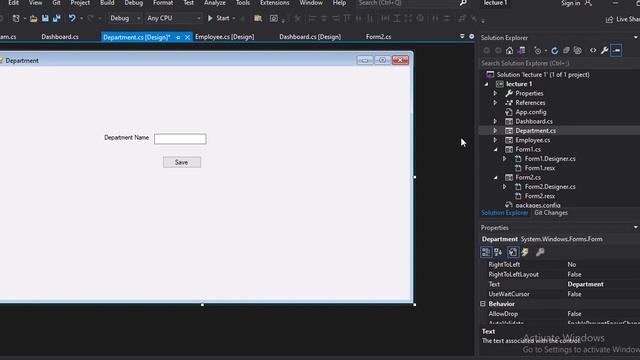Screen dimensions: 640x360
Task: Switch to the Dashboard.cs [Design] tab
Action: pyautogui.click(x=310, y=37)
